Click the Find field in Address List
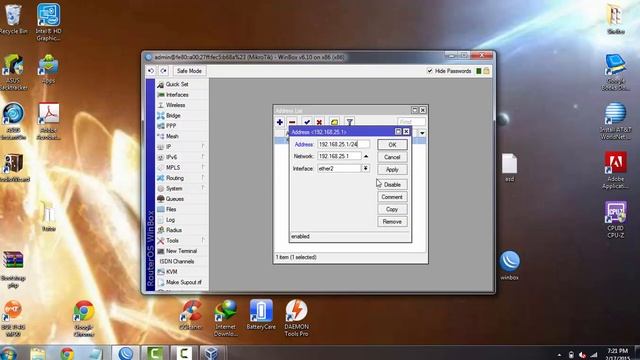Viewport: 640px width, 360px height. pyautogui.click(x=411, y=122)
